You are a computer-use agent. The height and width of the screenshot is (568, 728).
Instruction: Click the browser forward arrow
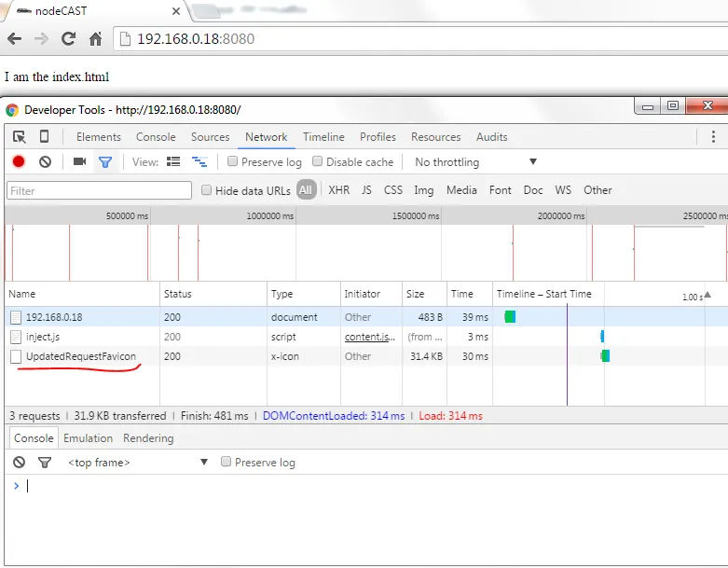(41, 38)
